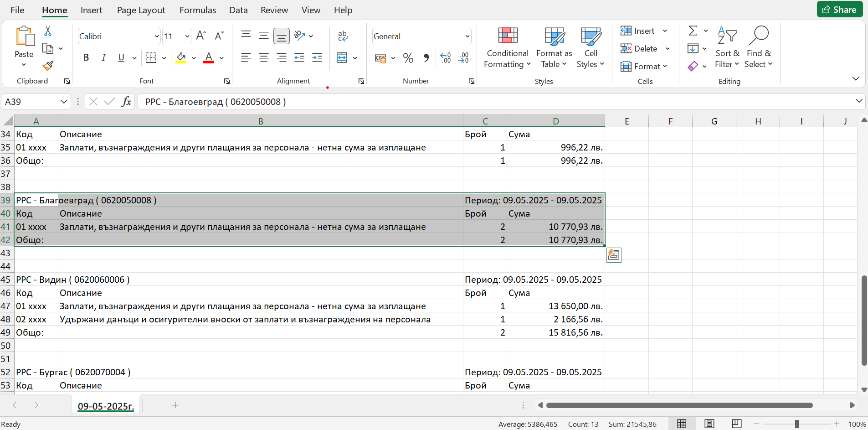Collapse the ribbon with chevron
Viewport: 868px width, 430px height.
[x=856, y=79]
